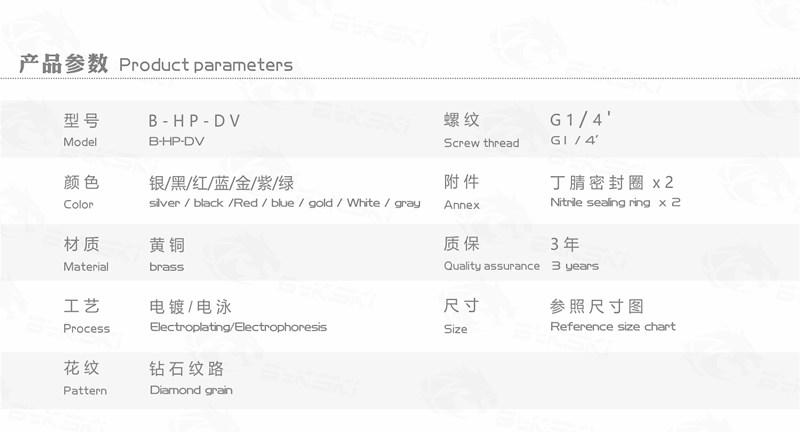Viewport: 800px width, 432px height.
Task: Click the Pattern label
Action: click(x=85, y=390)
